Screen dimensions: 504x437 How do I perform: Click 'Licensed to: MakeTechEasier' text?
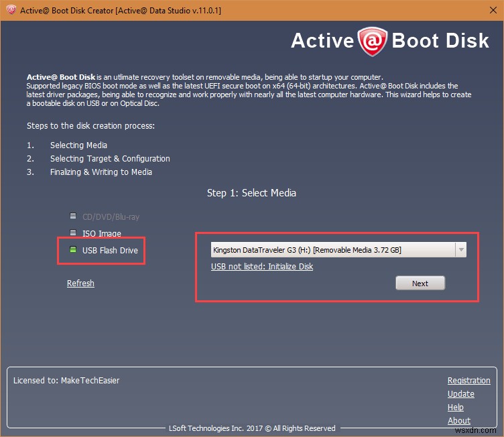click(x=66, y=381)
